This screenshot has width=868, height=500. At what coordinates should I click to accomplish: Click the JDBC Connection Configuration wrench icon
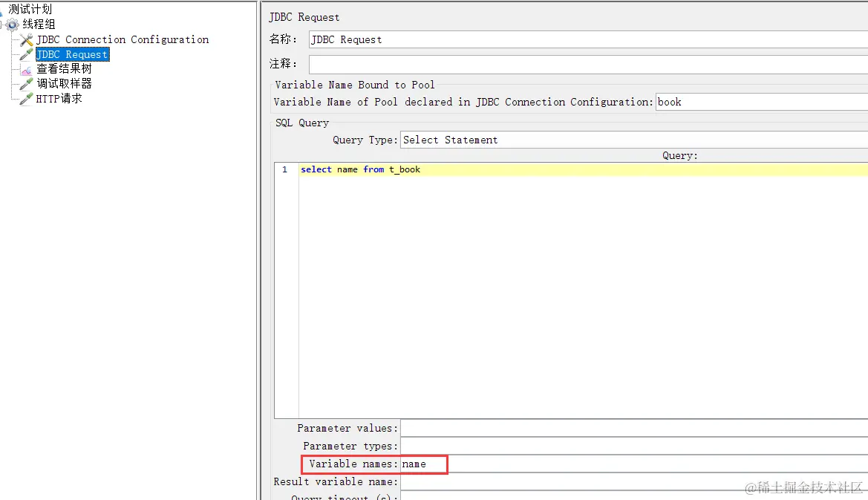tap(26, 40)
